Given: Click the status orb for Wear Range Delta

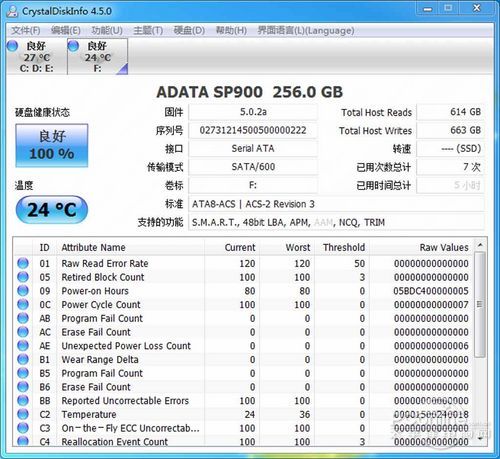Looking at the screenshot, I should (x=23, y=359).
